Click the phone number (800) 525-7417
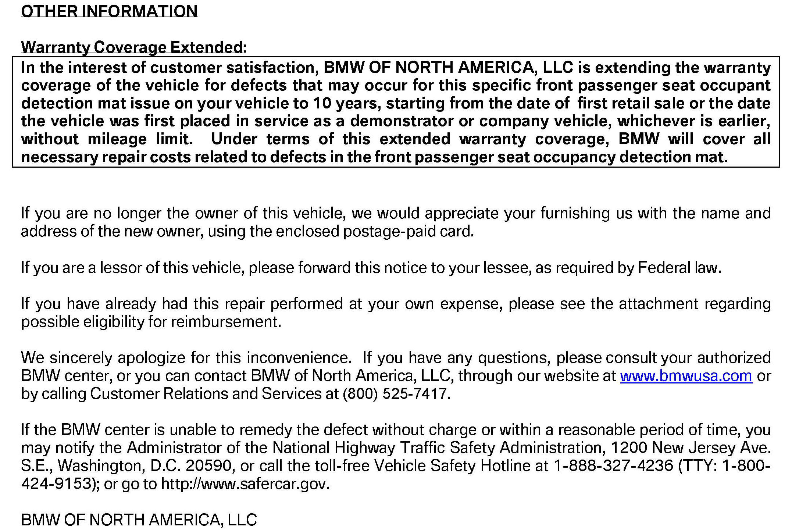 (x=396, y=394)
